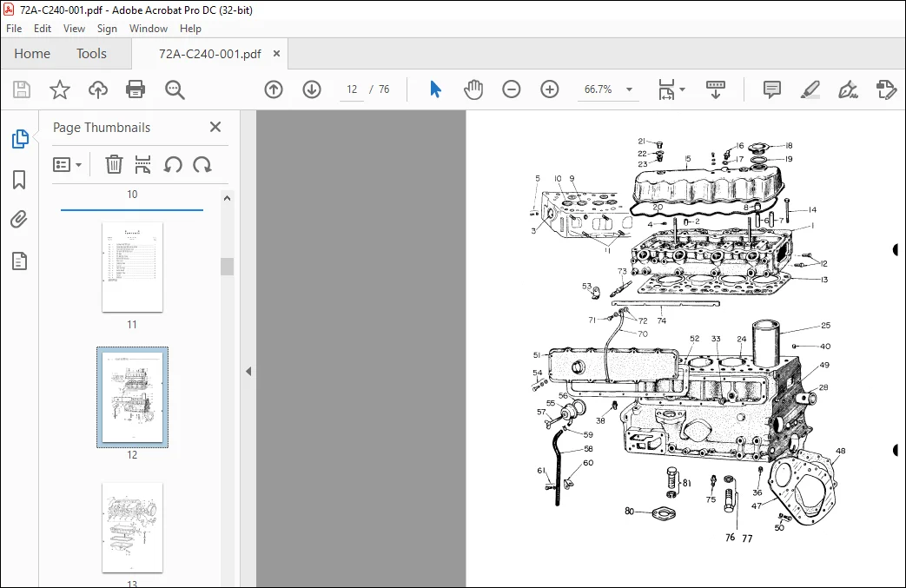Open the Sign menu
This screenshot has height=588, width=906.
(107, 29)
